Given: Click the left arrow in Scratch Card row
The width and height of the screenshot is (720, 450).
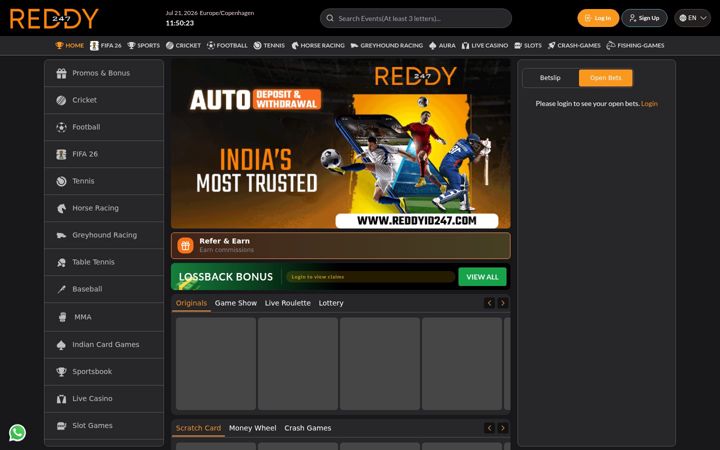Looking at the screenshot, I should tap(489, 428).
